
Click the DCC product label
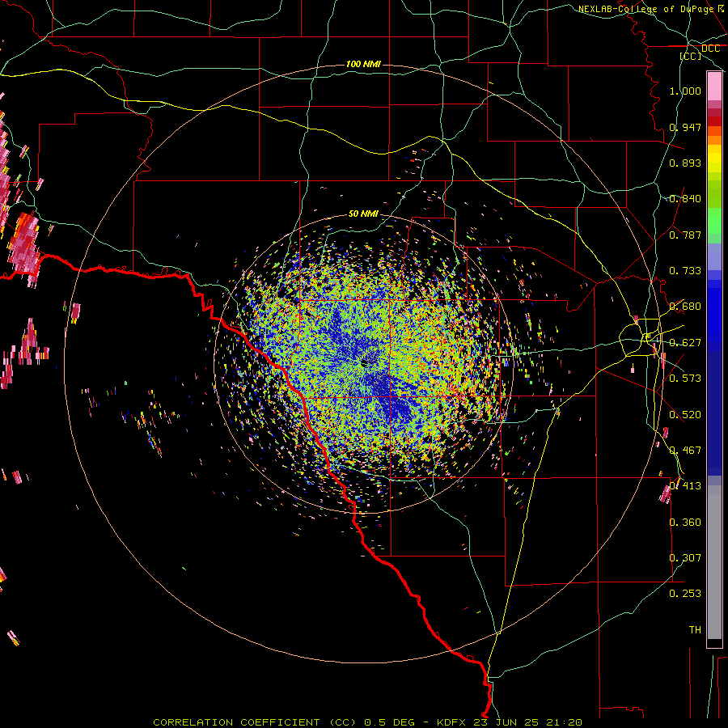click(710, 49)
